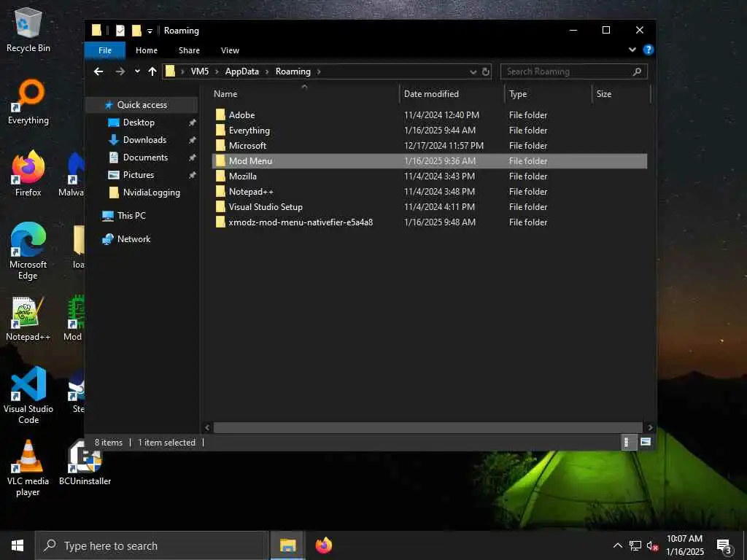Switch to large icons view layout
The image size is (747, 560).
[x=646, y=442]
